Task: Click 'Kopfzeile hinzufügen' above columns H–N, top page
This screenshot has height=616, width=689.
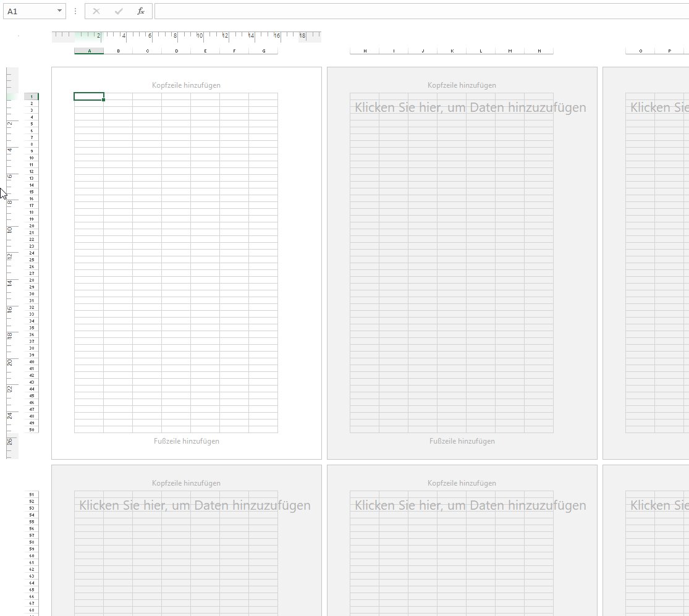Action: [x=462, y=85]
